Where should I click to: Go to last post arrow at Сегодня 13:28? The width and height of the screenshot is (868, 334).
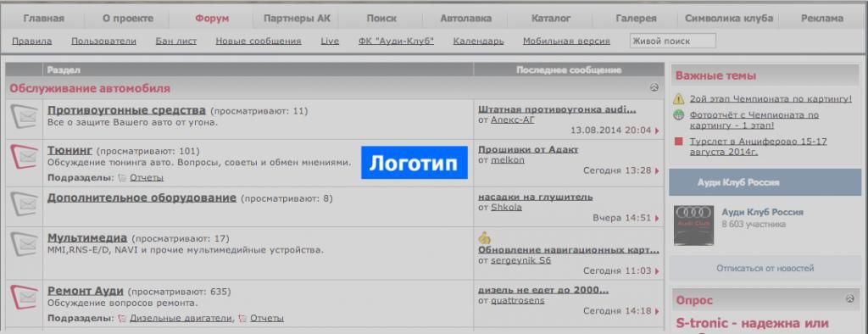coord(657,171)
